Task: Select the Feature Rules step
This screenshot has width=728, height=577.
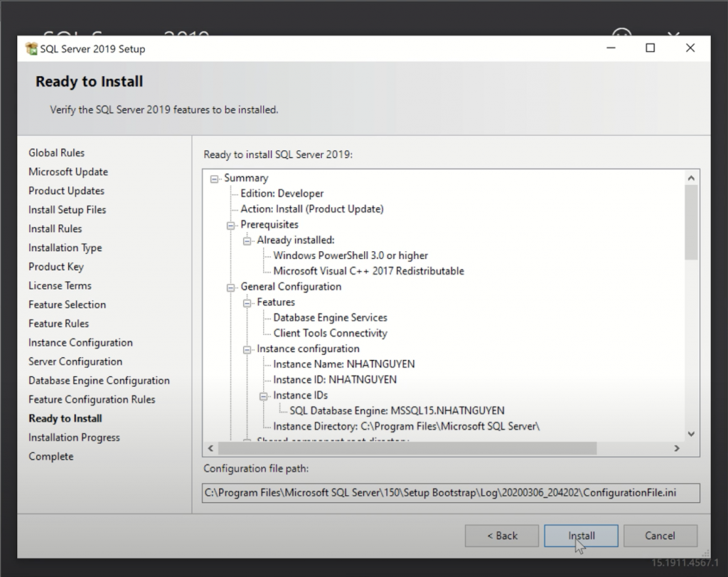Action: [58, 324]
